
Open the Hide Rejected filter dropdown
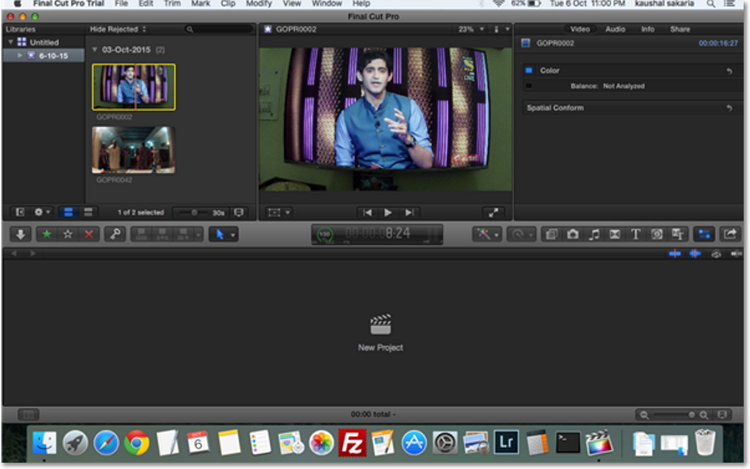[114, 30]
